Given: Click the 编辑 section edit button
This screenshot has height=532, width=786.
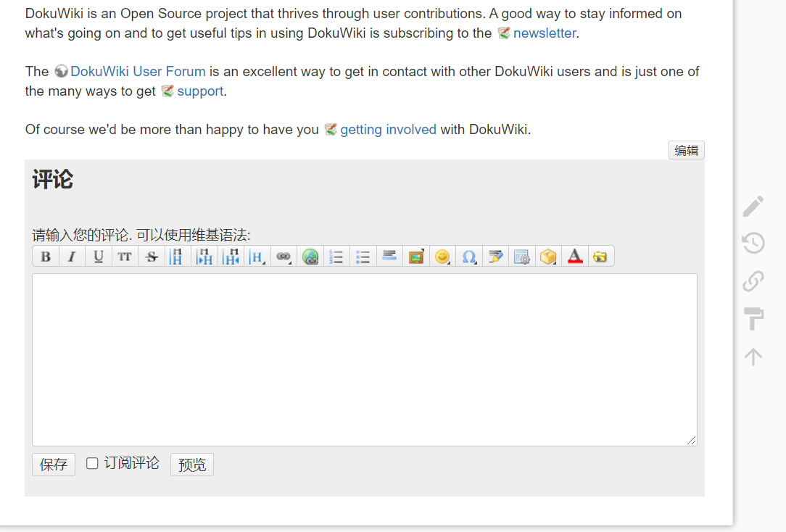Looking at the screenshot, I should click(686, 150).
